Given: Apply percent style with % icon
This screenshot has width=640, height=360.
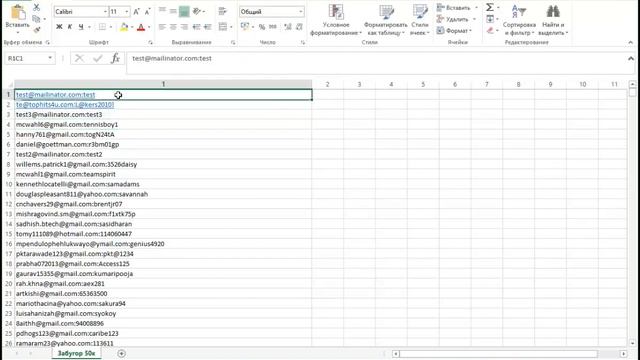Looking at the screenshot, I should pos(262,27).
